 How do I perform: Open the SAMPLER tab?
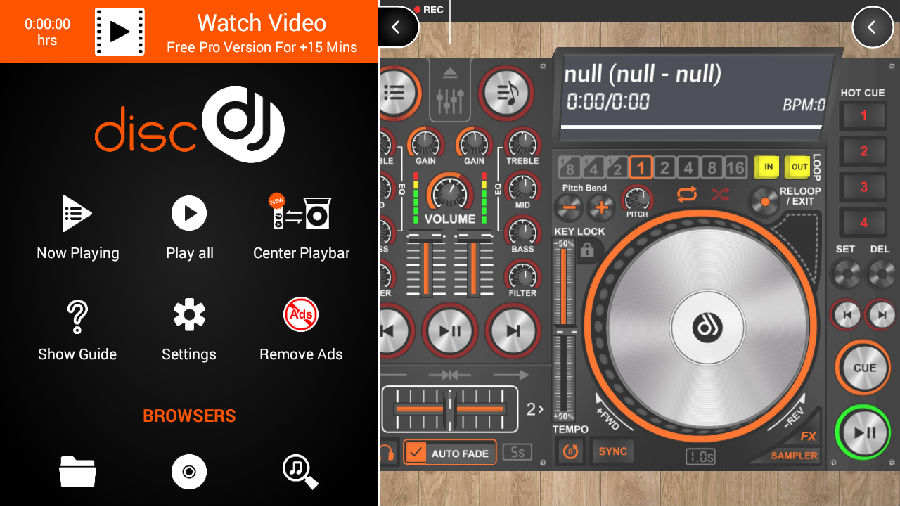[794, 456]
